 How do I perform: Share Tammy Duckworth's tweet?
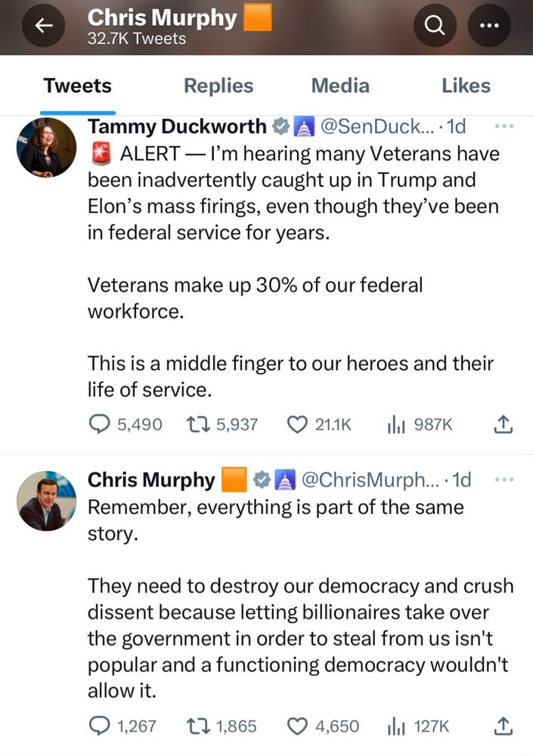[504, 425]
